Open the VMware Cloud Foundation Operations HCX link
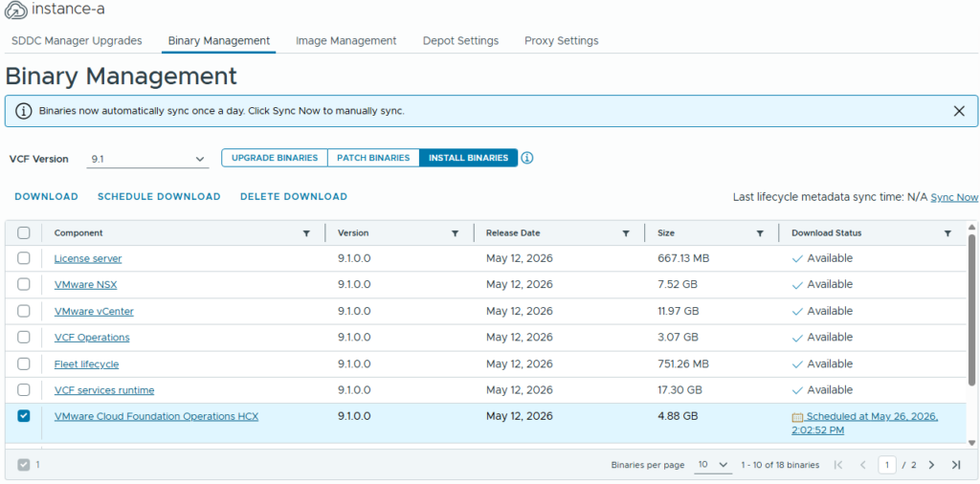 pyautogui.click(x=156, y=416)
